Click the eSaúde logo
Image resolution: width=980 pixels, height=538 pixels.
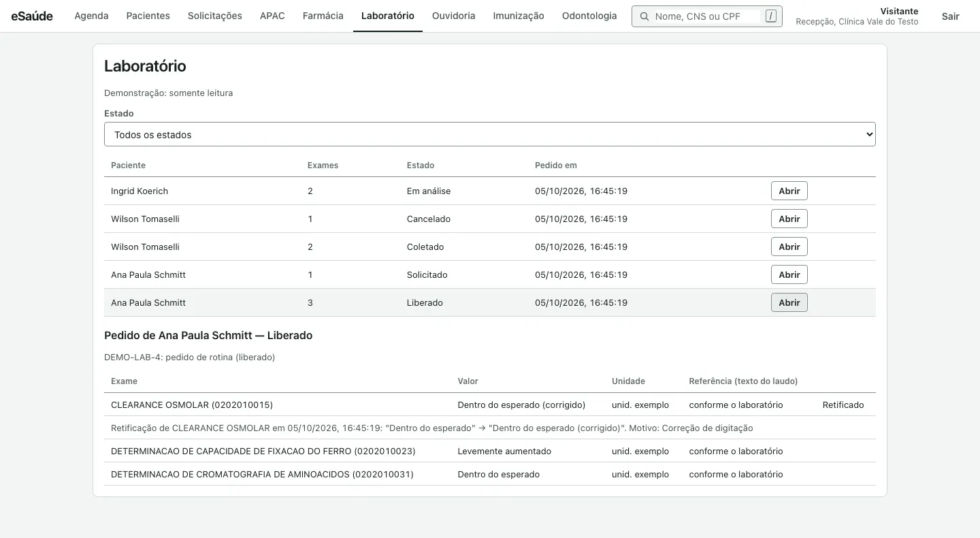(x=32, y=16)
